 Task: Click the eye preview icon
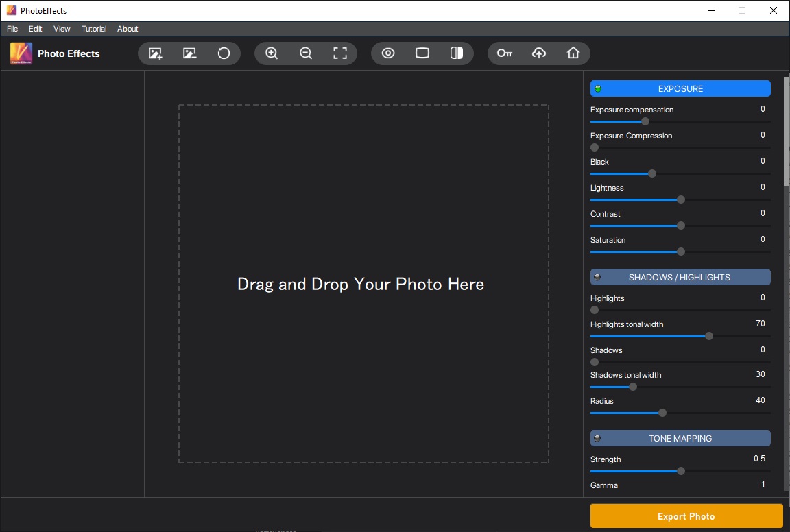[x=388, y=53]
